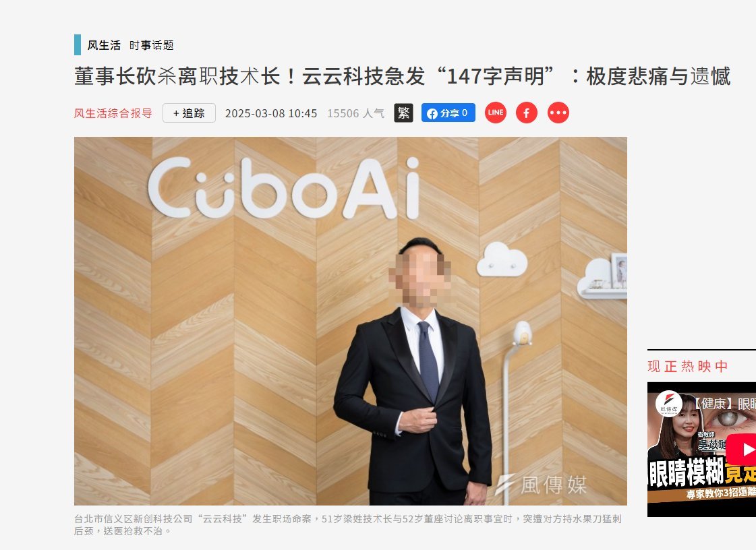
Task: Click the 现正热映中 section heading
Action: click(687, 367)
